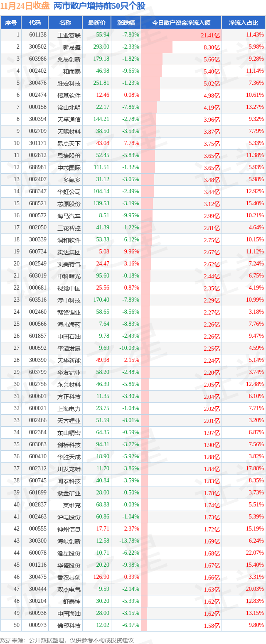Image resolution: width=266 pixels, height=644 pixels.
Task: Click stock name 海南海药
Action: [x=69, y=324]
